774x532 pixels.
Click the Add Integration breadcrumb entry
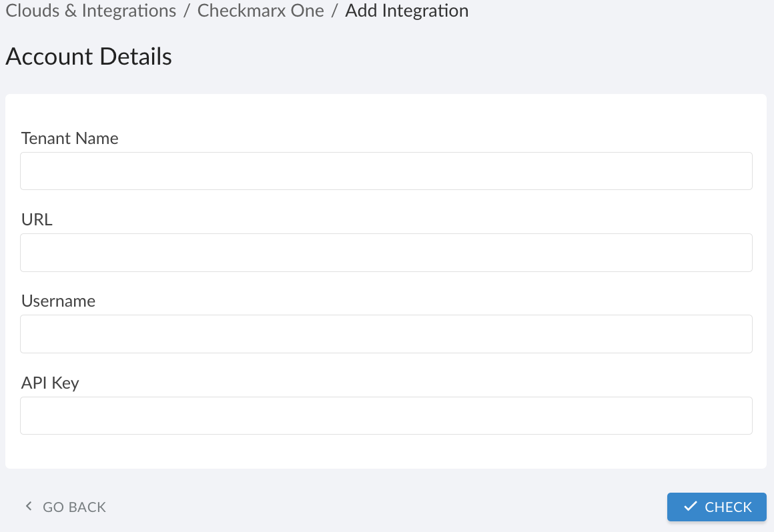tap(406, 11)
